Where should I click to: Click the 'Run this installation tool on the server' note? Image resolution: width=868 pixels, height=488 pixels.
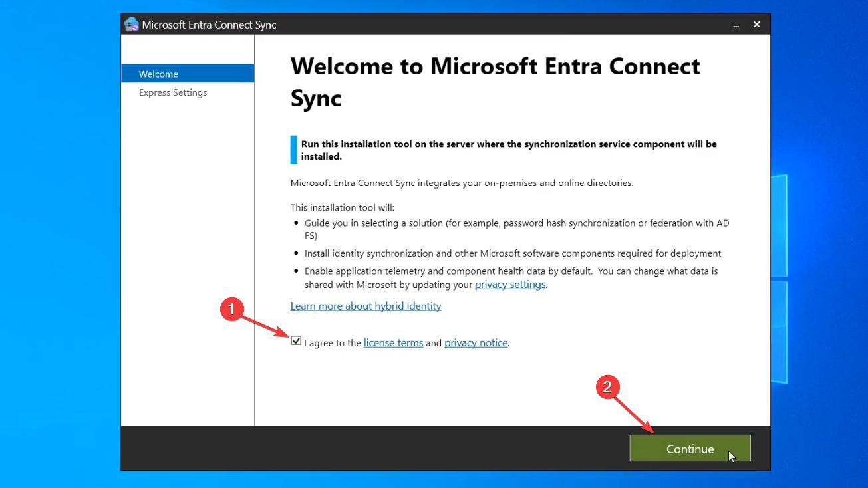[509, 150]
